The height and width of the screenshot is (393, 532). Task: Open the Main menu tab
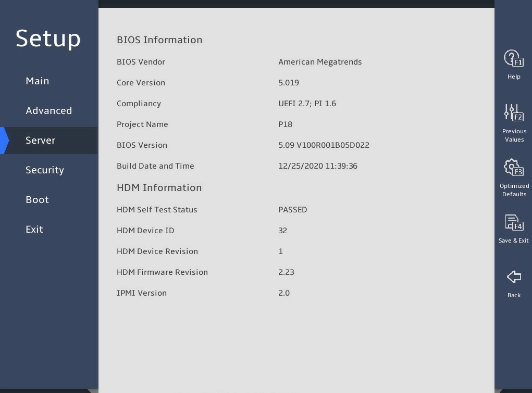[38, 81]
